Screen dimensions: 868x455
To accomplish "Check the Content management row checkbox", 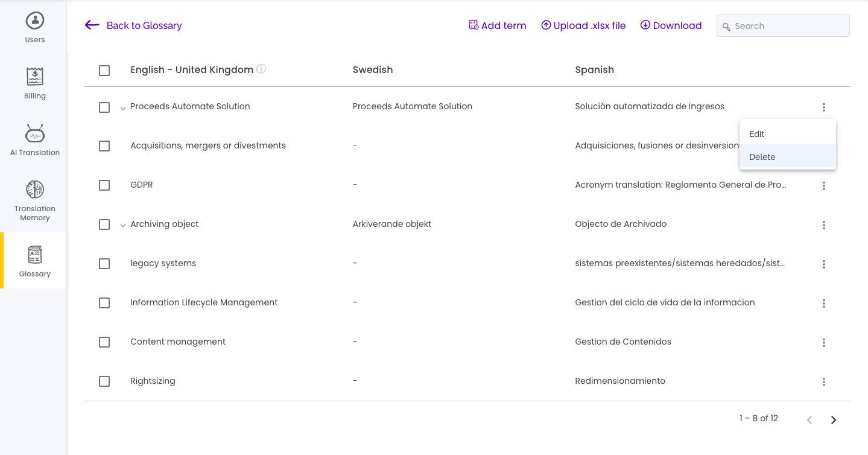I will click(x=104, y=342).
